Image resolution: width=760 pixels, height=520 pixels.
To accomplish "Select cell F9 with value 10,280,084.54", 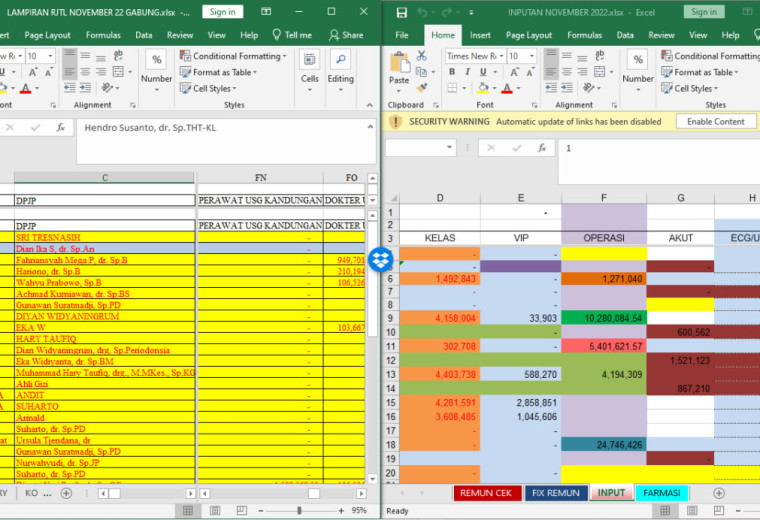I will pyautogui.click(x=603, y=318).
